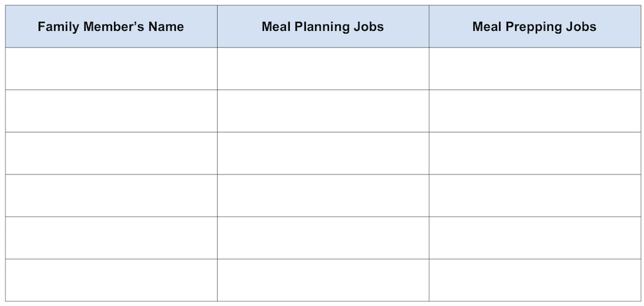Select fifth row cell under Meal Planning Jobs
The image size is (644, 306).
(323, 238)
